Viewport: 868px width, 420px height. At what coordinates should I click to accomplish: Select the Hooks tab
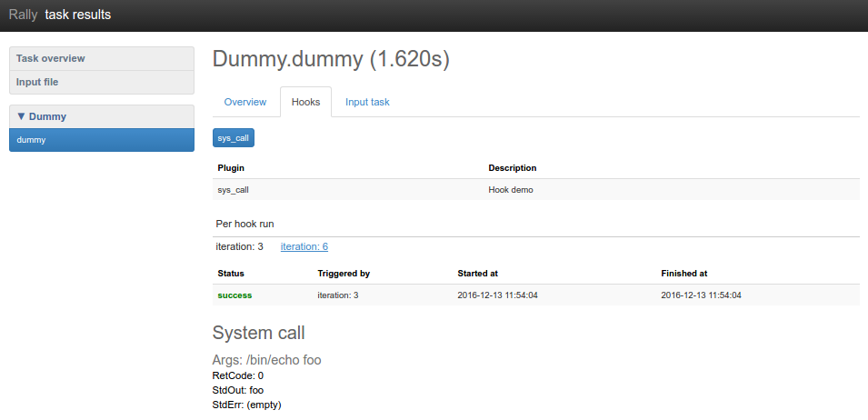click(305, 102)
